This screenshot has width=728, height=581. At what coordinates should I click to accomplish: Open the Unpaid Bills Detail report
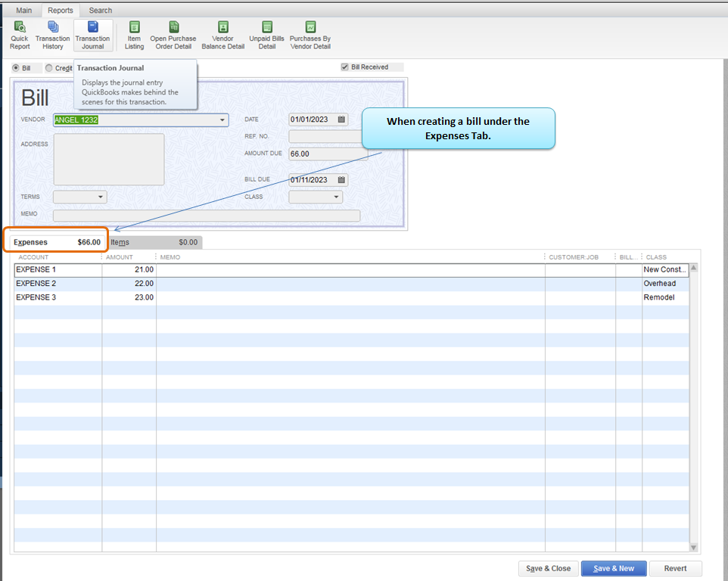(x=266, y=36)
